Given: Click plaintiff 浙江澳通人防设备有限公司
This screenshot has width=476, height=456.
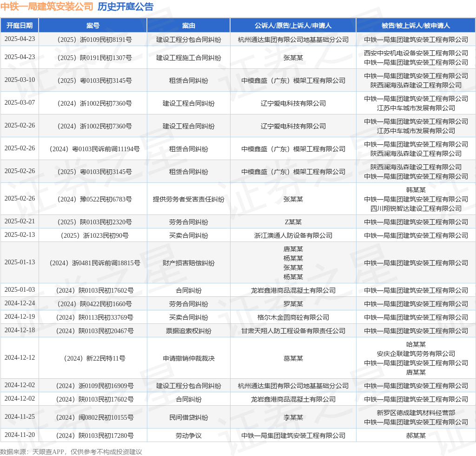Looking at the screenshot, I should [x=293, y=235].
